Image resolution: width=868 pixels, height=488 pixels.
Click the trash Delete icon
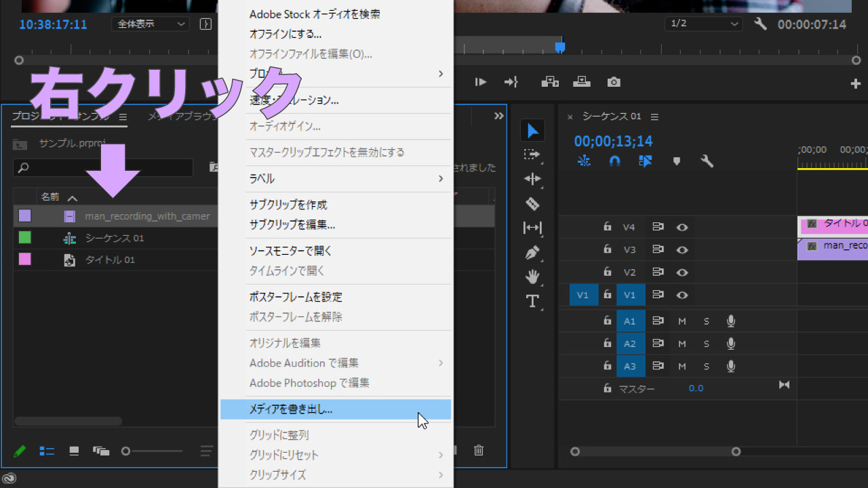(x=479, y=450)
